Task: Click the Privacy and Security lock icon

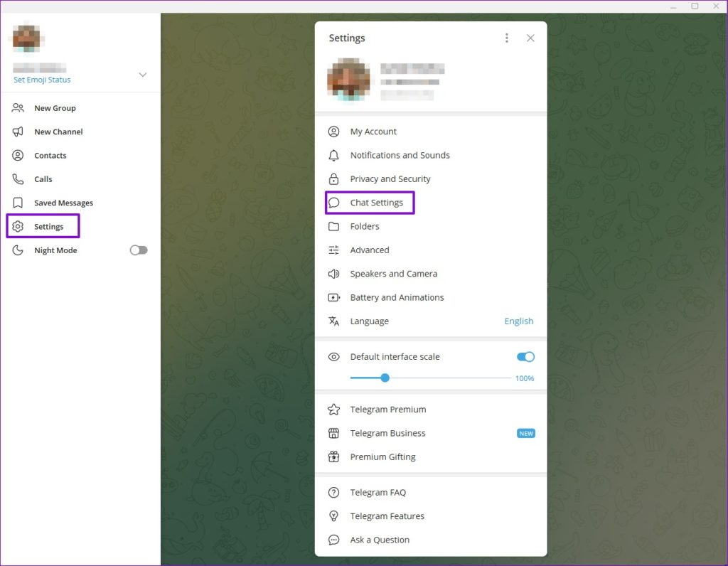Action: coord(333,178)
